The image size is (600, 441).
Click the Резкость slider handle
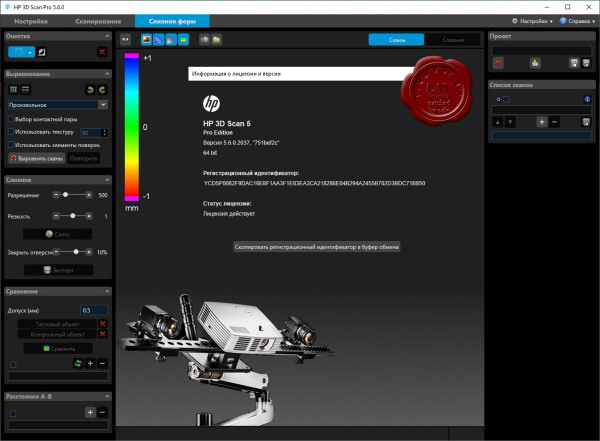pyautogui.click(x=73, y=216)
